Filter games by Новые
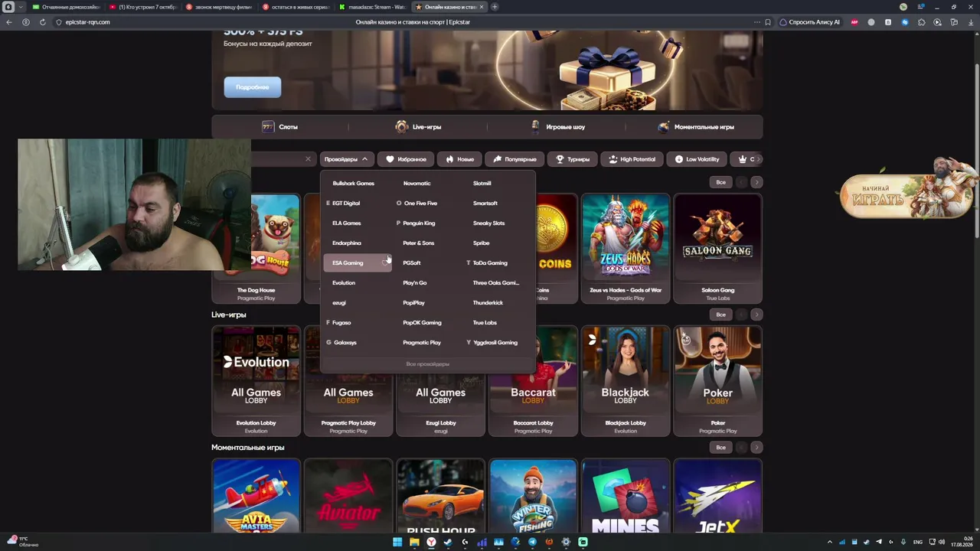The image size is (980, 551). coord(459,159)
